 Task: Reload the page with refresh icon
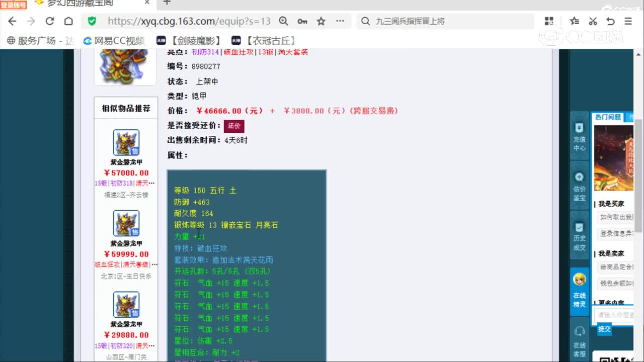pos(49,21)
